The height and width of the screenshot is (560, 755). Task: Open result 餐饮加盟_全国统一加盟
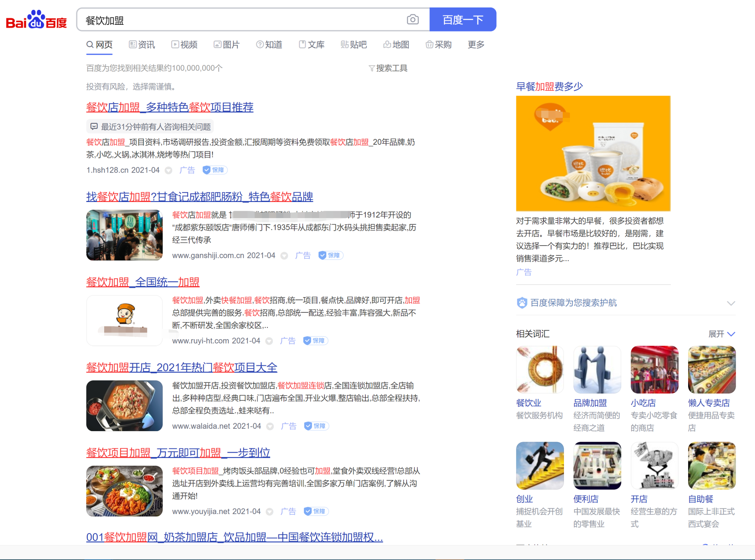click(143, 282)
